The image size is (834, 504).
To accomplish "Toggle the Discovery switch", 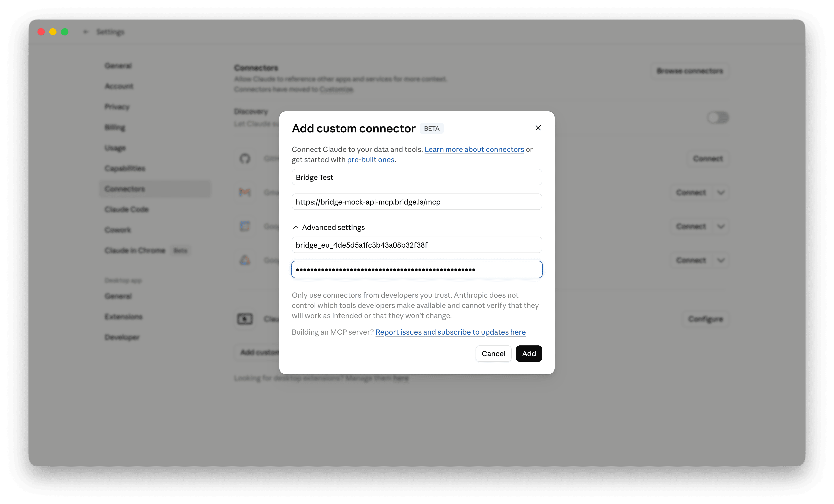I will (x=718, y=118).
